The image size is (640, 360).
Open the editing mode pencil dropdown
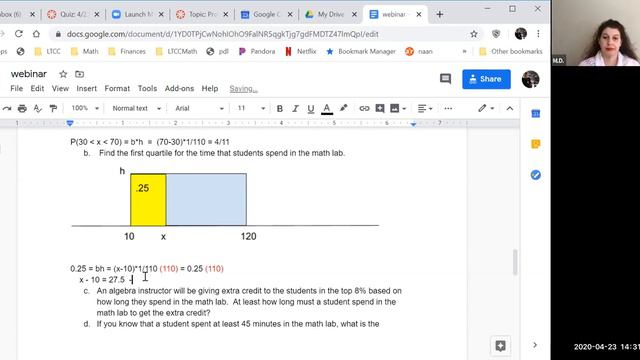pos(486,108)
